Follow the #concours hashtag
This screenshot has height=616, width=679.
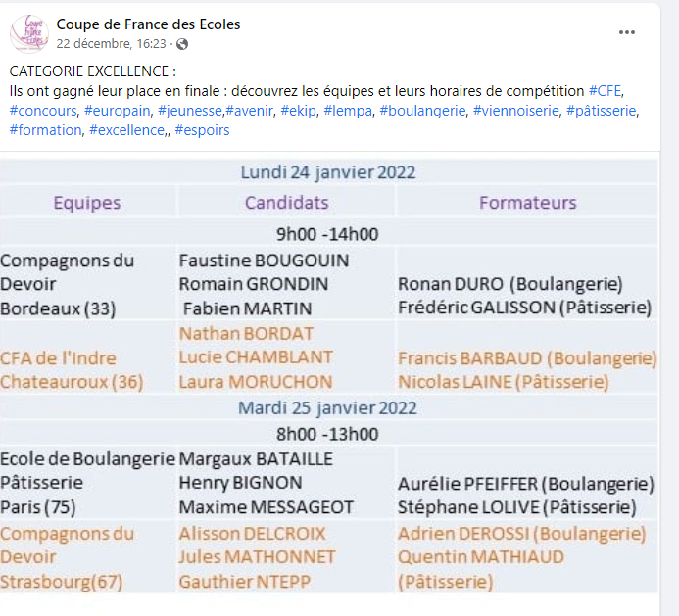click(x=43, y=111)
